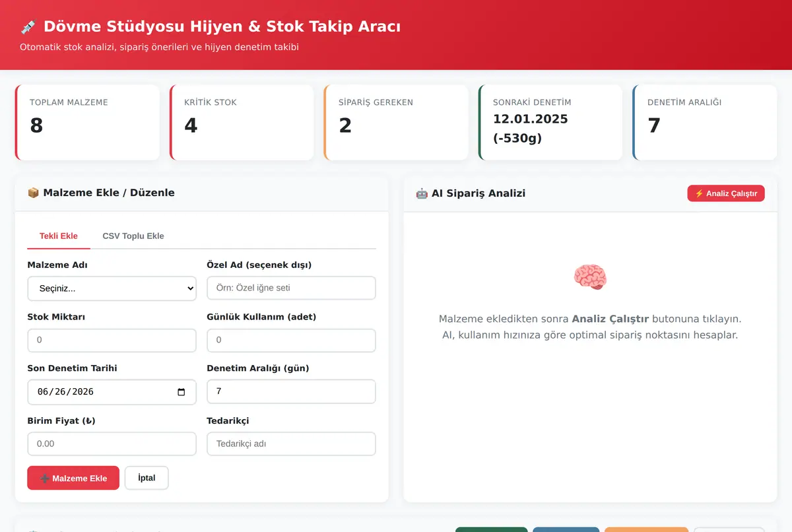Viewport: 792px width, 532px height.
Task: Switch to the Tekli Ekle tab
Action: (x=59, y=236)
